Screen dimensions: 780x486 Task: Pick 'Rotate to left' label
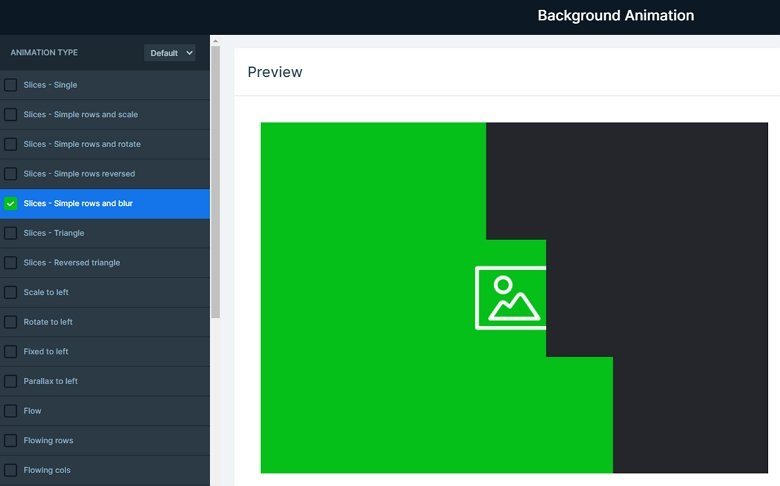[x=48, y=322]
